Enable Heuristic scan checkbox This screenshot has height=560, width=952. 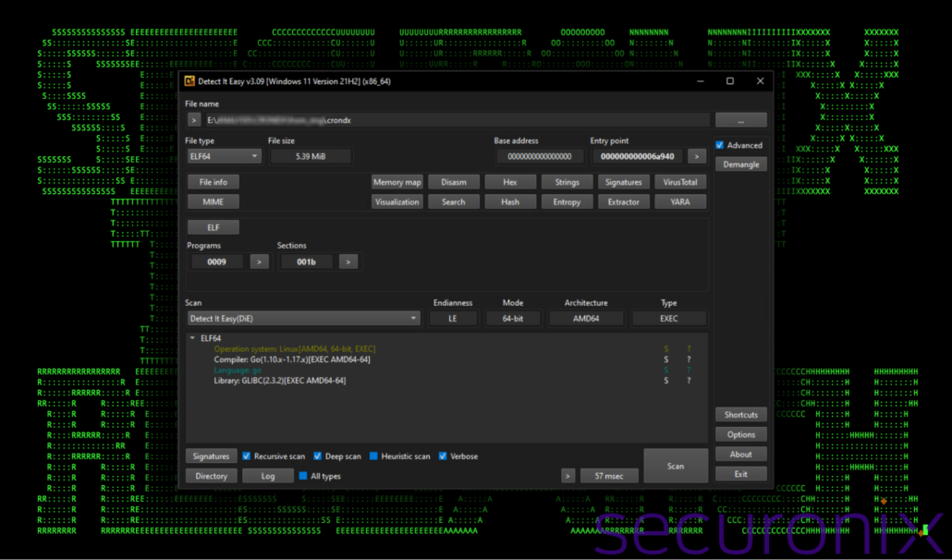click(373, 457)
